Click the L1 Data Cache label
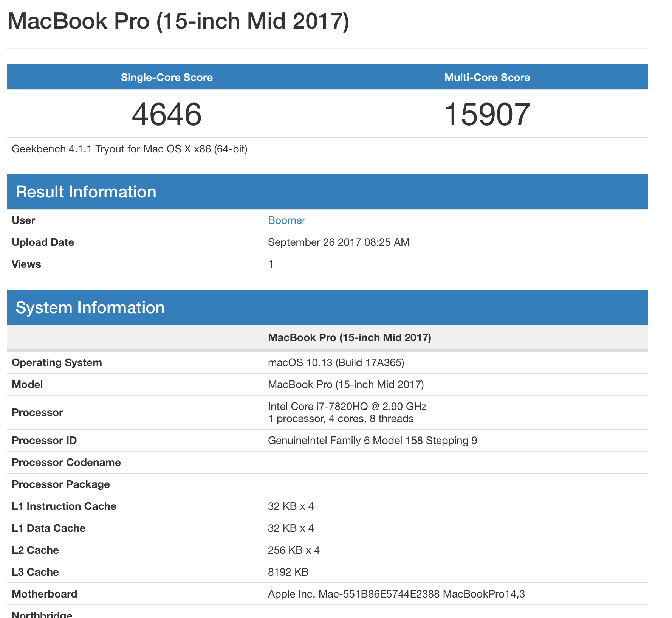Image resolution: width=672 pixels, height=618 pixels. point(48,528)
